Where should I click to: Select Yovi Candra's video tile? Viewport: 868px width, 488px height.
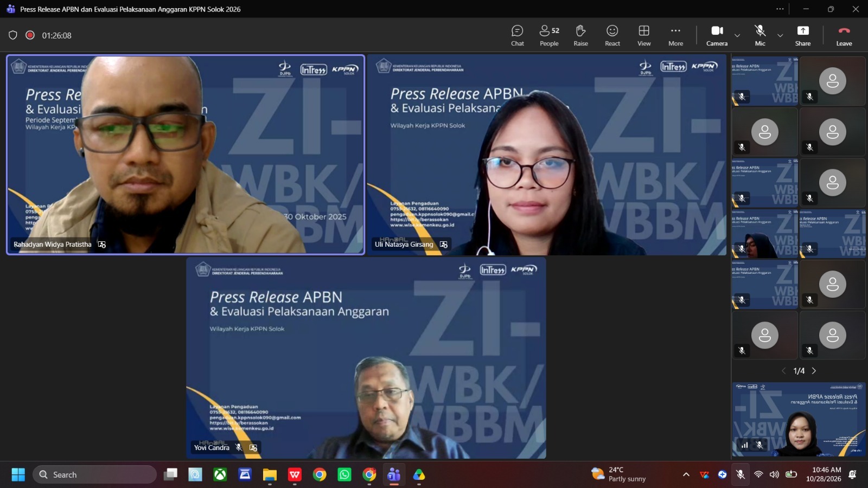tap(366, 358)
